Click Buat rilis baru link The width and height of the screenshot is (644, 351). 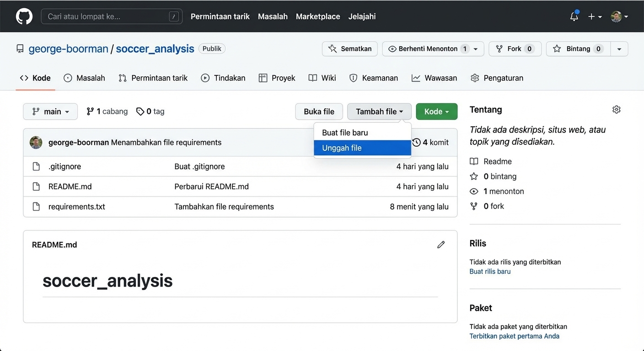[490, 271]
